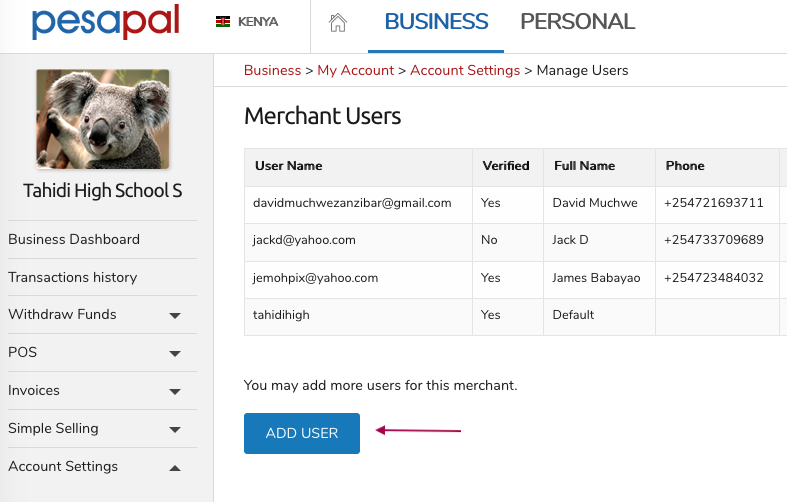Open the koala profile picture
Image resolution: width=787 pixels, height=502 pixels.
[x=102, y=119]
